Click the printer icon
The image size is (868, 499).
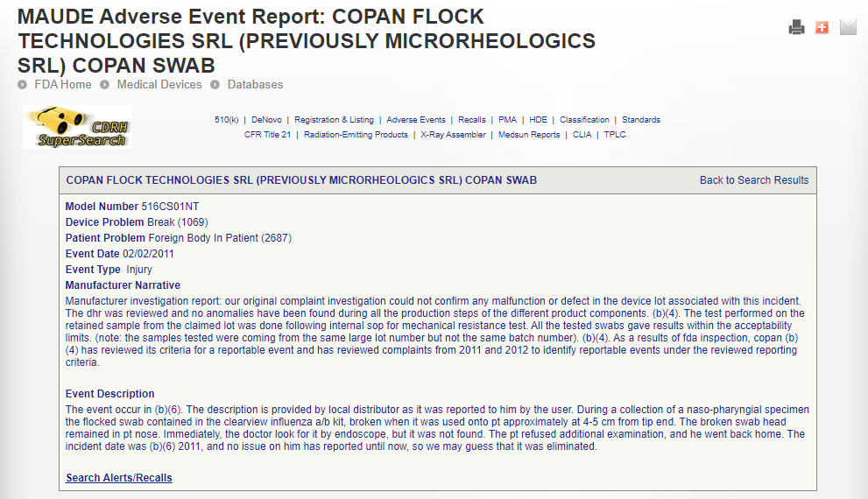[x=796, y=27]
